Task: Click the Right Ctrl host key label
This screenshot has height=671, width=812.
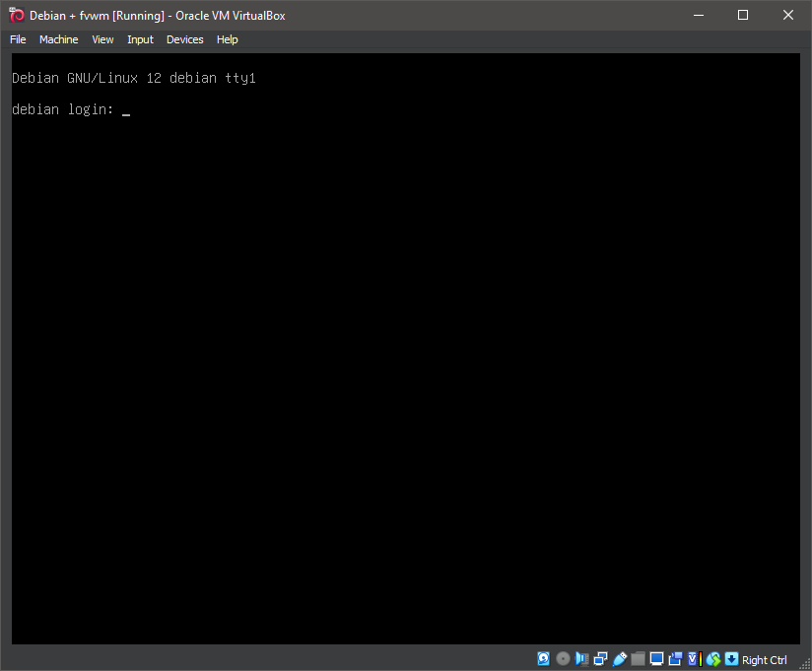Action: tap(765, 660)
